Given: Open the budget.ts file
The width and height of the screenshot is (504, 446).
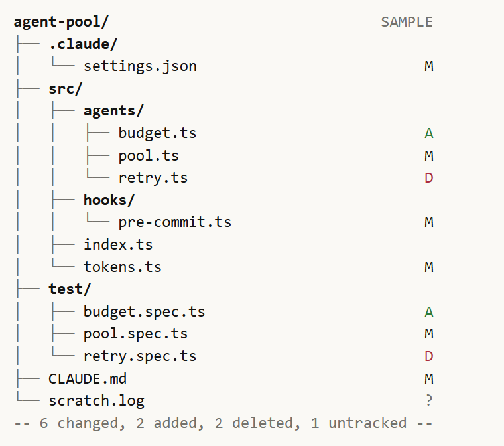Looking at the screenshot, I should click(157, 133).
